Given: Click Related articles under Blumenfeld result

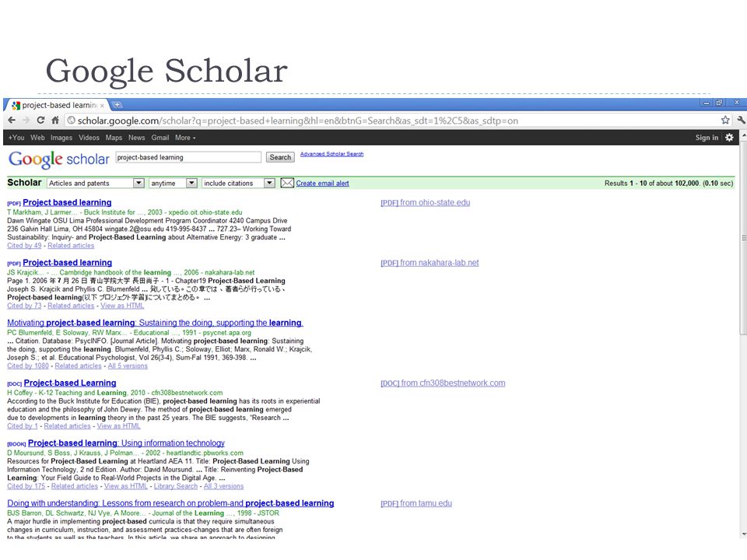Looking at the screenshot, I should click(78, 366).
